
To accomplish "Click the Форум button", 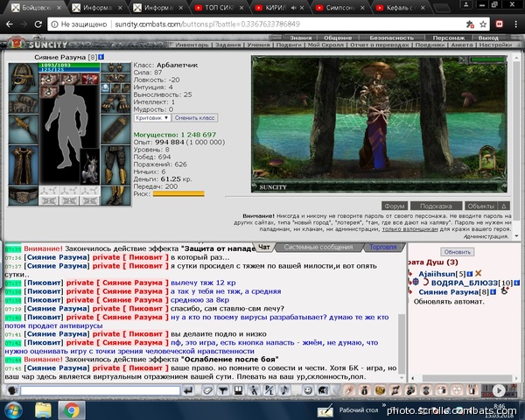I will click(395, 206).
